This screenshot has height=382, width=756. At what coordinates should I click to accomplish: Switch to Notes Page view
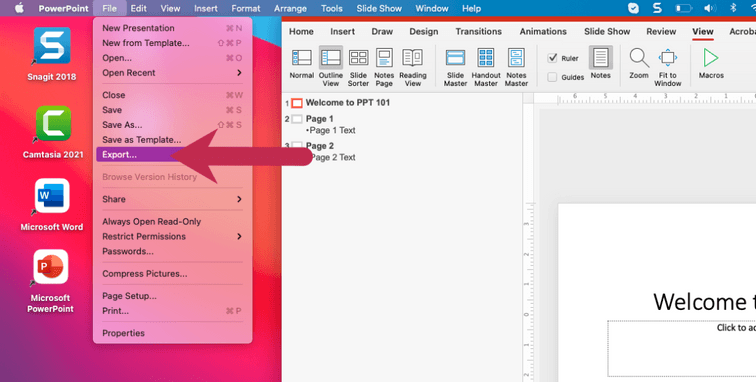pyautogui.click(x=384, y=67)
